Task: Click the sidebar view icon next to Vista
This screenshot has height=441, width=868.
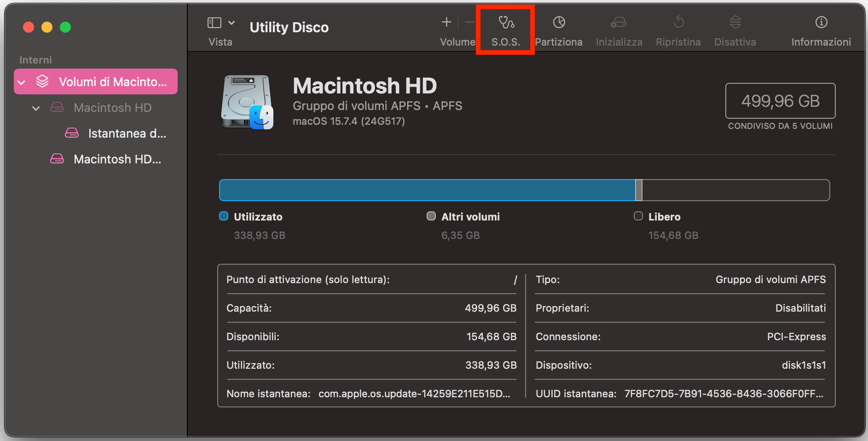Action: point(214,22)
